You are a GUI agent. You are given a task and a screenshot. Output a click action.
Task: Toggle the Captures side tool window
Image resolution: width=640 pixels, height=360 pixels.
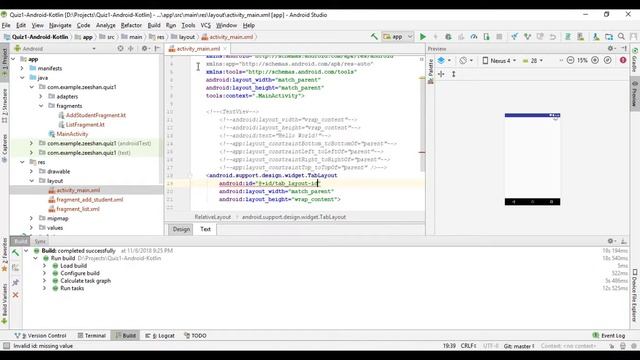[x=4, y=148]
